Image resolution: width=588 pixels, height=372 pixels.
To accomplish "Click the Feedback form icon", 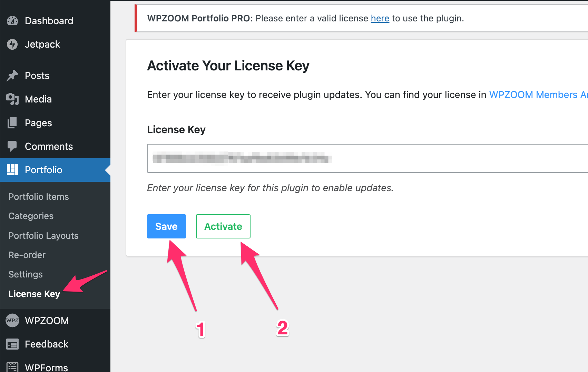I will pos(12,344).
